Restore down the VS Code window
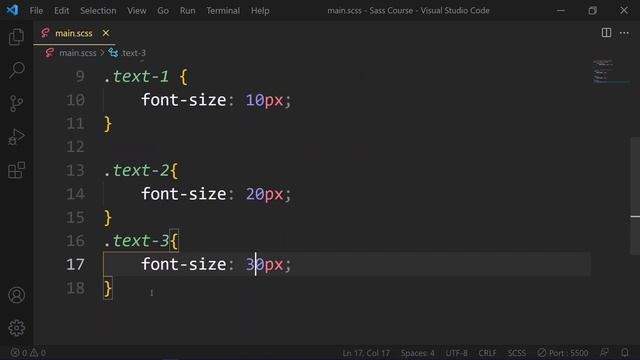 point(592,11)
